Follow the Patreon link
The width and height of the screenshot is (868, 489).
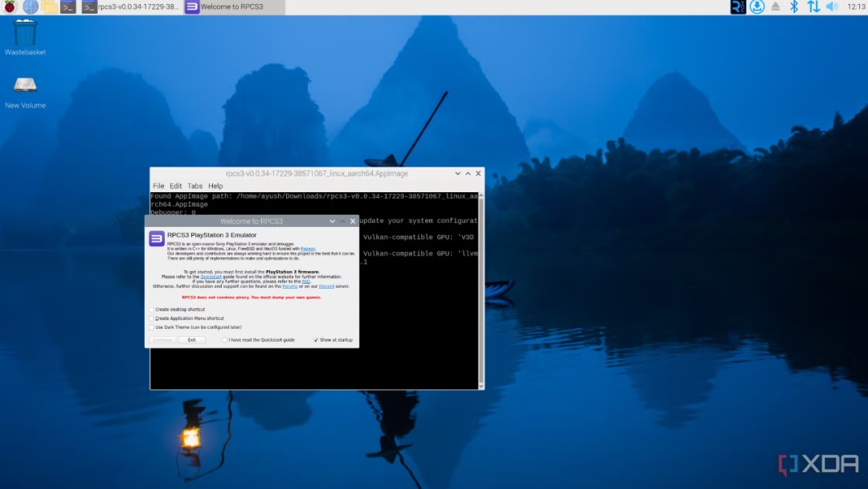(308, 249)
